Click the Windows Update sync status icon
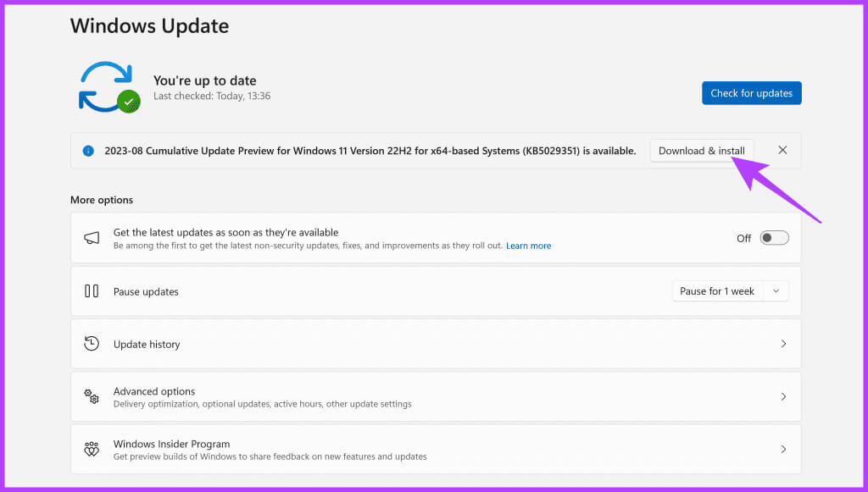 [109, 87]
